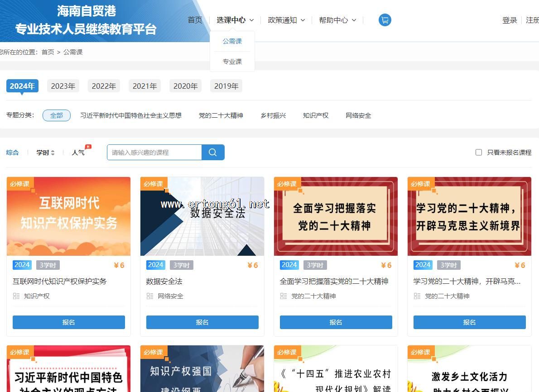
Task: Switch to the 2023年 year tab
Action: click(63, 86)
